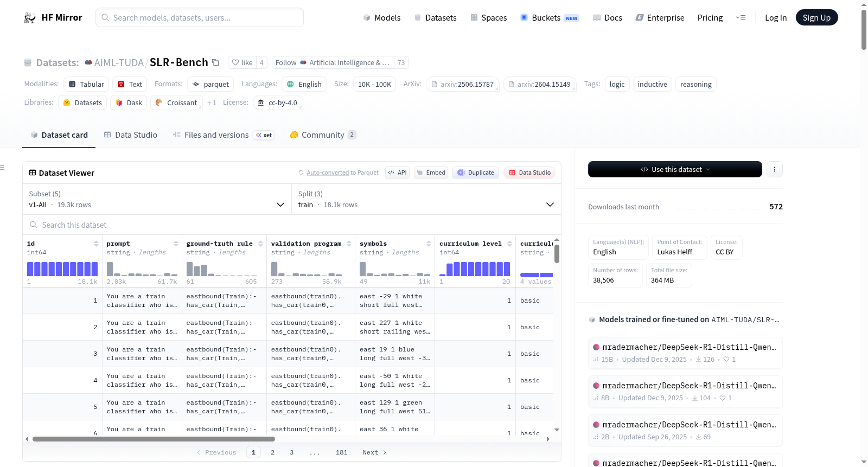Switch to the Dataset card tab

[x=59, y=135]
